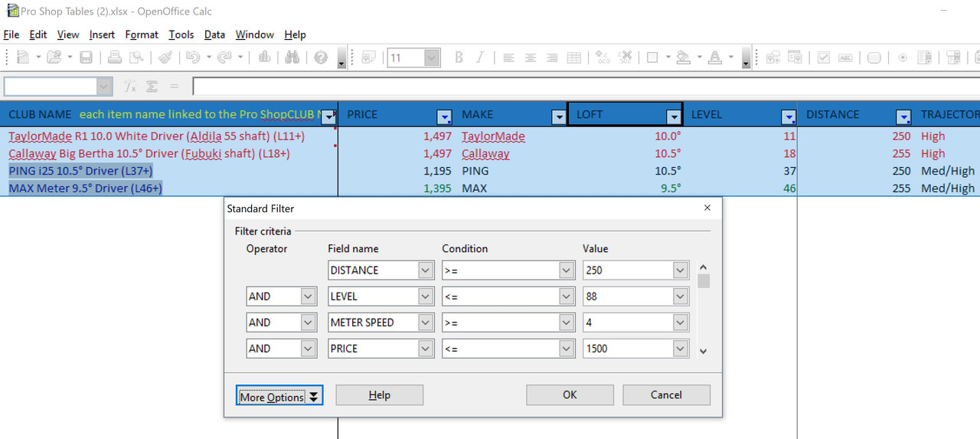Click the Check Box form control icon

[824, 57]
